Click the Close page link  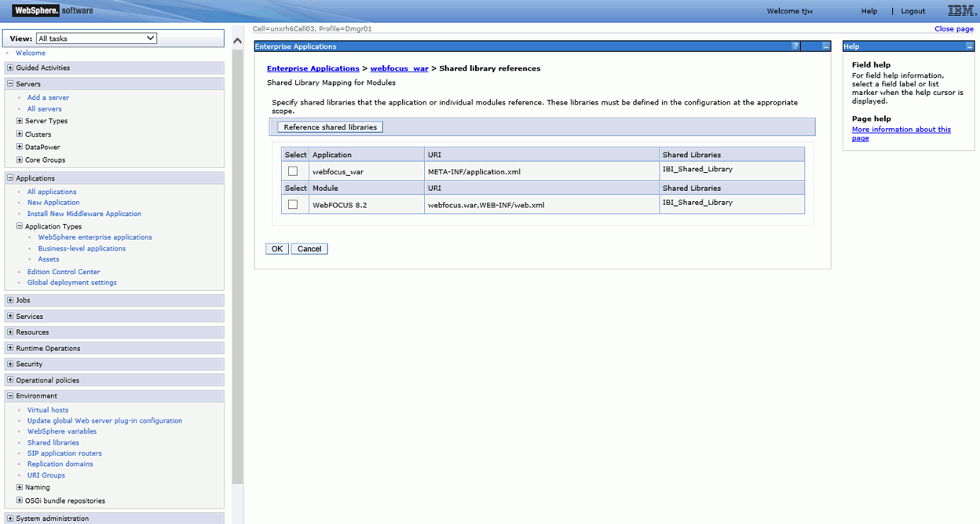(x=954, y=28)
